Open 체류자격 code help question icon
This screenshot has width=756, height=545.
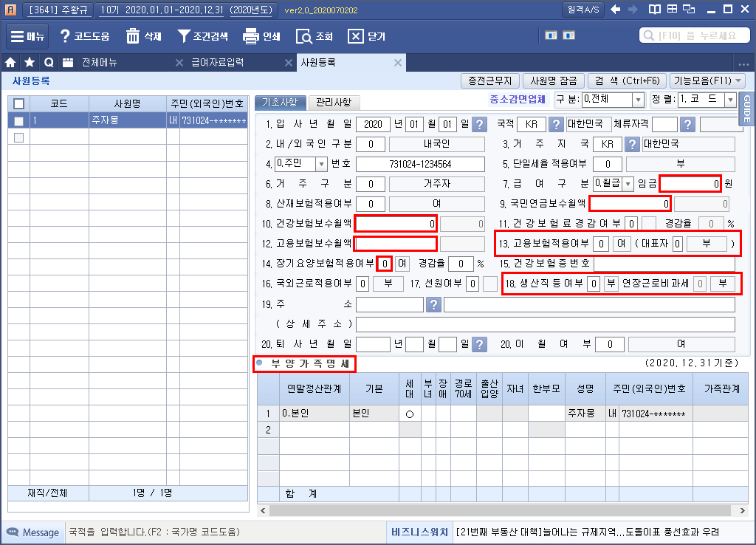[x=687, y=124]
